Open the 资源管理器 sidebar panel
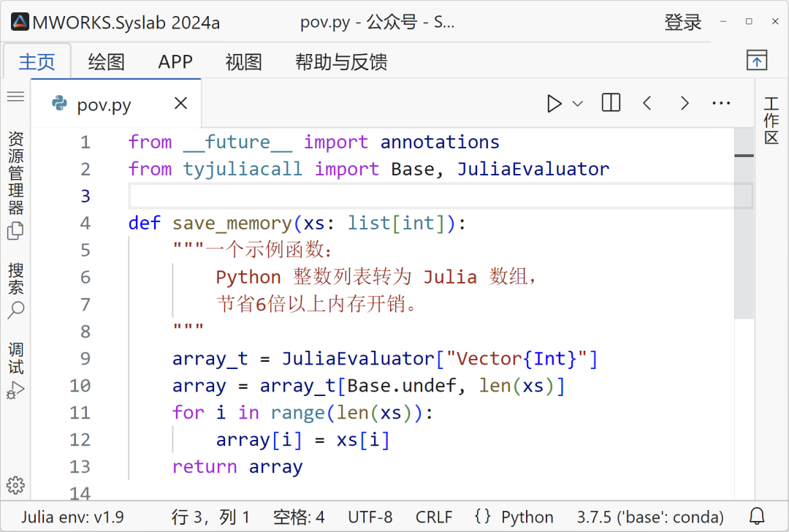Screen dimensions: 789x532 tap(15, 175)
